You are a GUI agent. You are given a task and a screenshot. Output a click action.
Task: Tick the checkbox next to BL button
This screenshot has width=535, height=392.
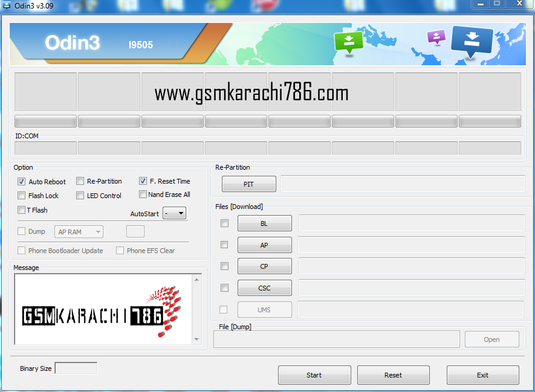(x=224, y=223)
